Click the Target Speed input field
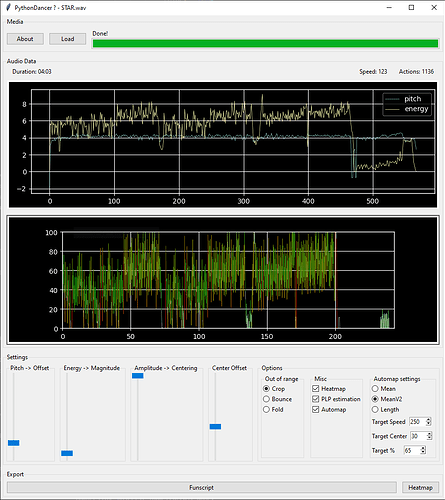Image resolution: width=445 pixels, height=500 pixels. point(417,422)
